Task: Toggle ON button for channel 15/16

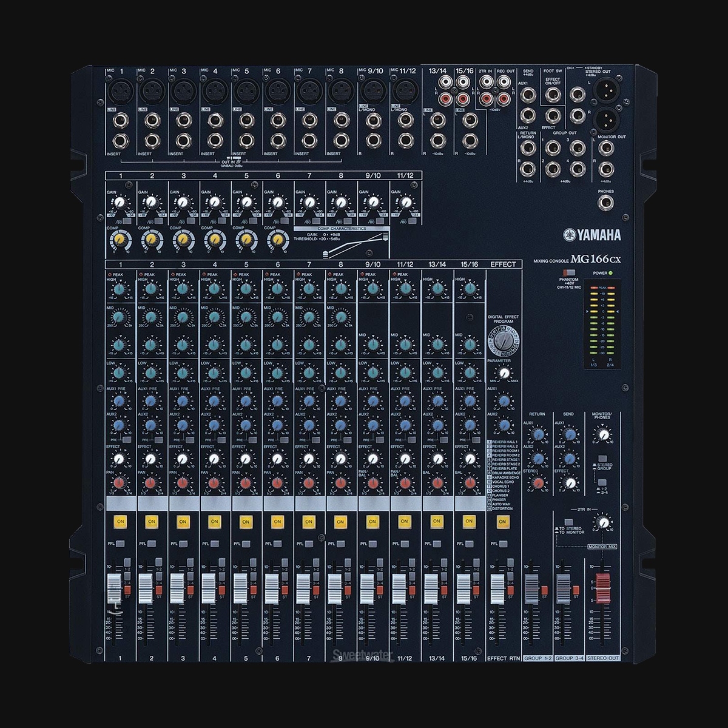Action: pos(468,521)
